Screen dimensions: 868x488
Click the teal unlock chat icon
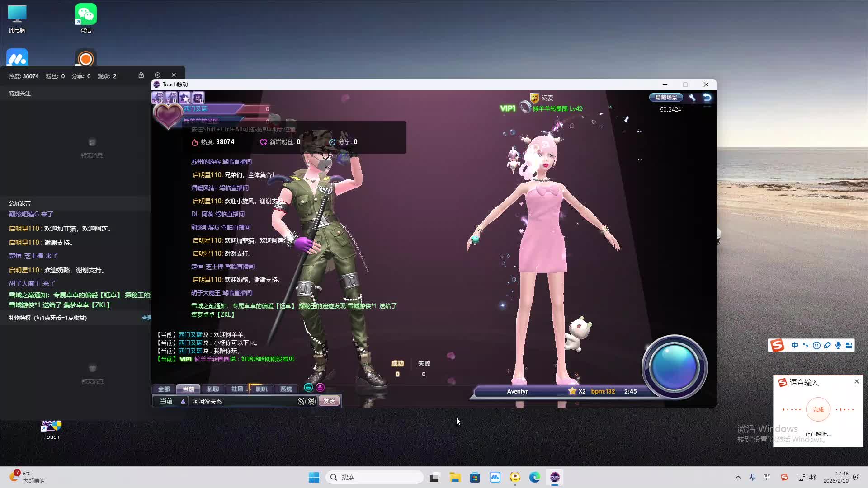click(308, 388)
